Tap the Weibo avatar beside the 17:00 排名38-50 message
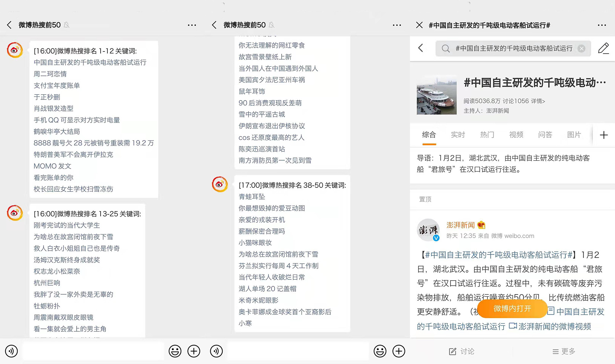This screenshot has width=615, height=364. (x=220, y=184)
